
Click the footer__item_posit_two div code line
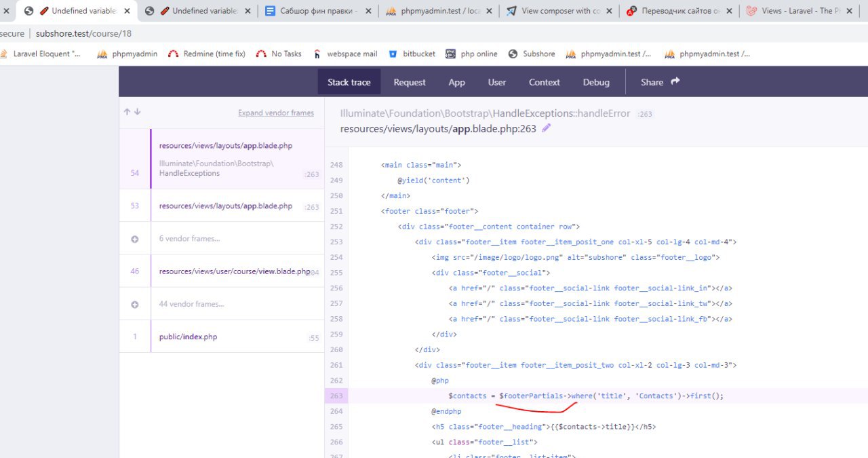tap(576, 365)
